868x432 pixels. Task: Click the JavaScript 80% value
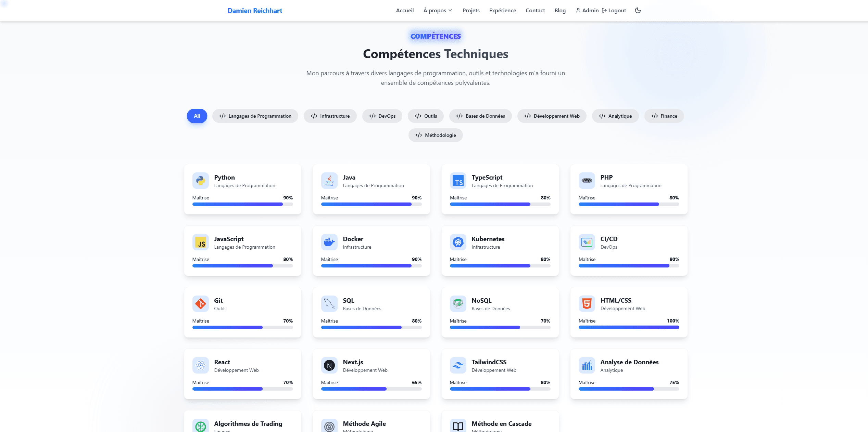[x=288, y=259]
